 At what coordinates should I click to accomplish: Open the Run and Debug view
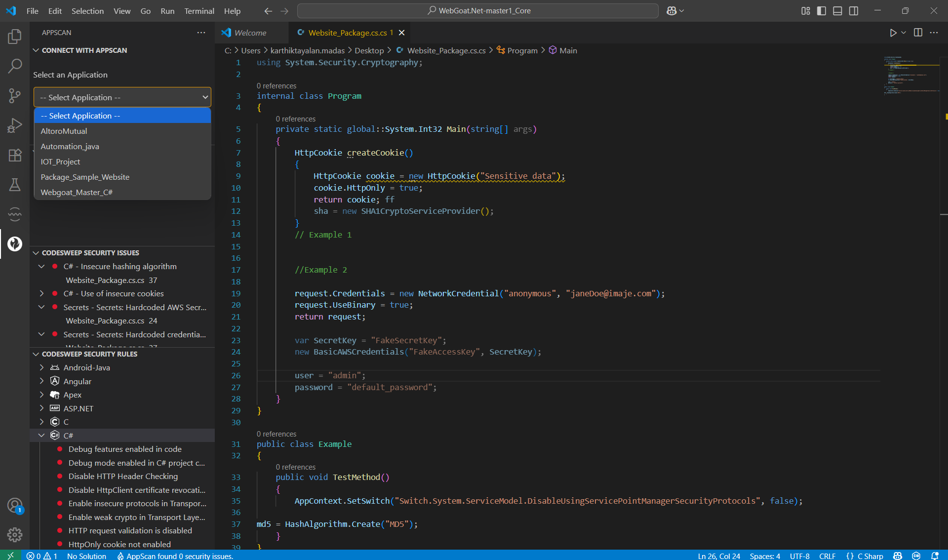[x=15, y=125]
